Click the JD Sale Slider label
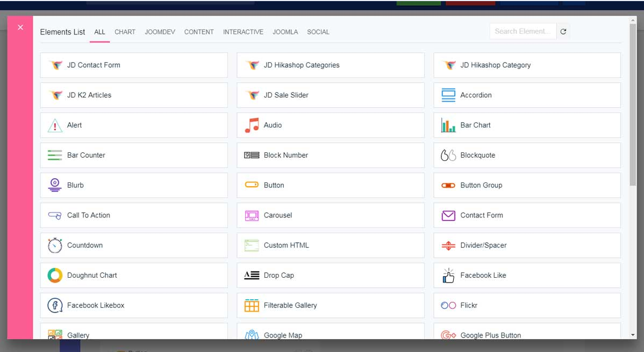 click(x=286, y=95)
